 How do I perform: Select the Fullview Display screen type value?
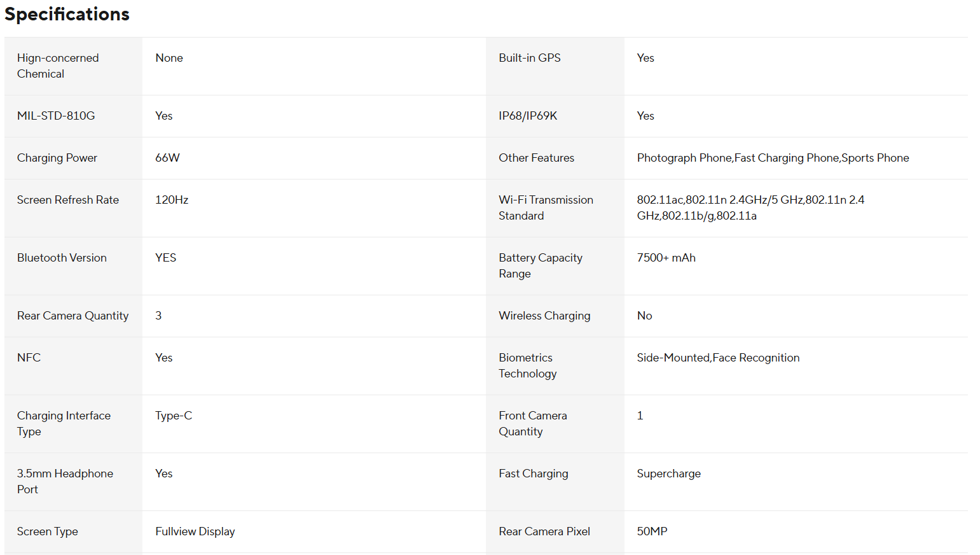coord(195,531)
